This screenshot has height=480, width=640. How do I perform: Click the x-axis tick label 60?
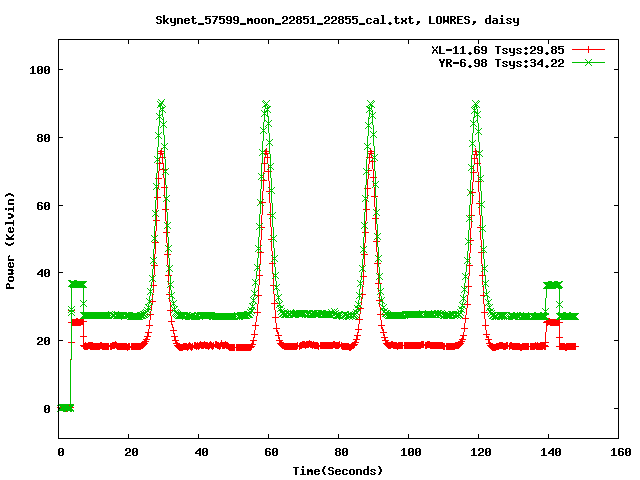coord(271,452)
